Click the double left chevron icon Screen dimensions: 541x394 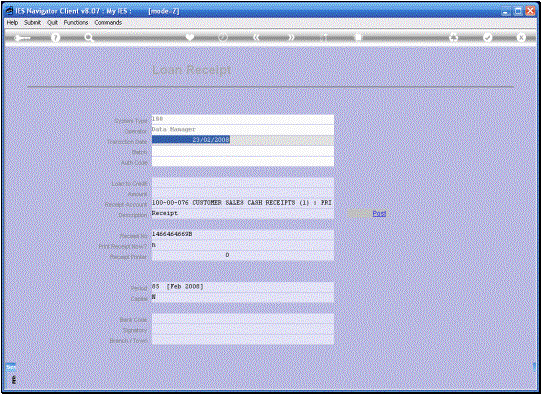256,37
